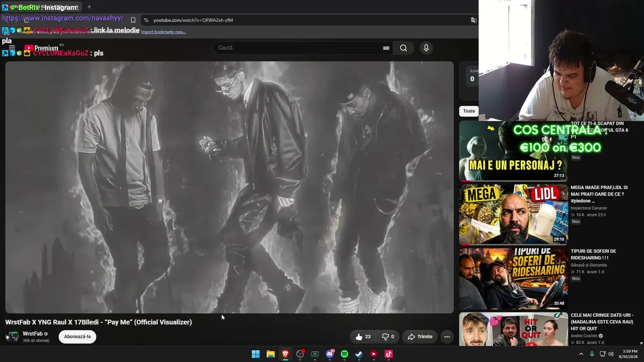Viewport: 644px width, 362px height.
Task: Open Spotify from the taskbar
Action: (x=344, y=354)
